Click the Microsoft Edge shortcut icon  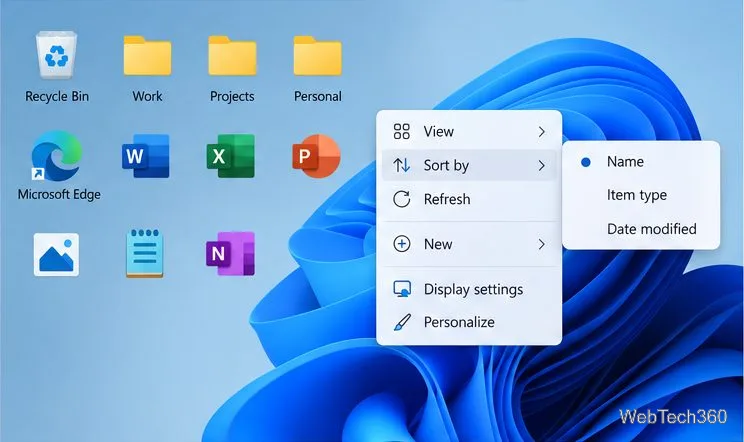point(56,156)
